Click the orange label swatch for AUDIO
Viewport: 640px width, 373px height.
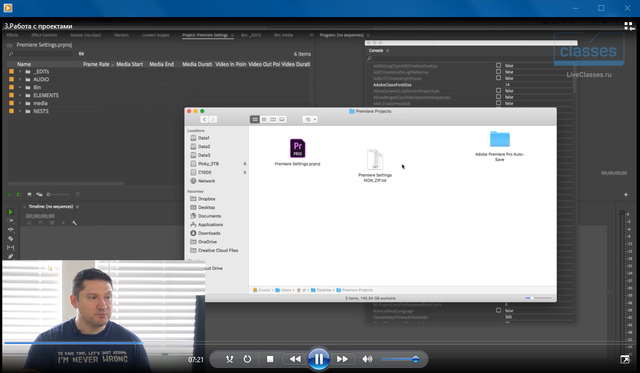click(x=11, y=79)
